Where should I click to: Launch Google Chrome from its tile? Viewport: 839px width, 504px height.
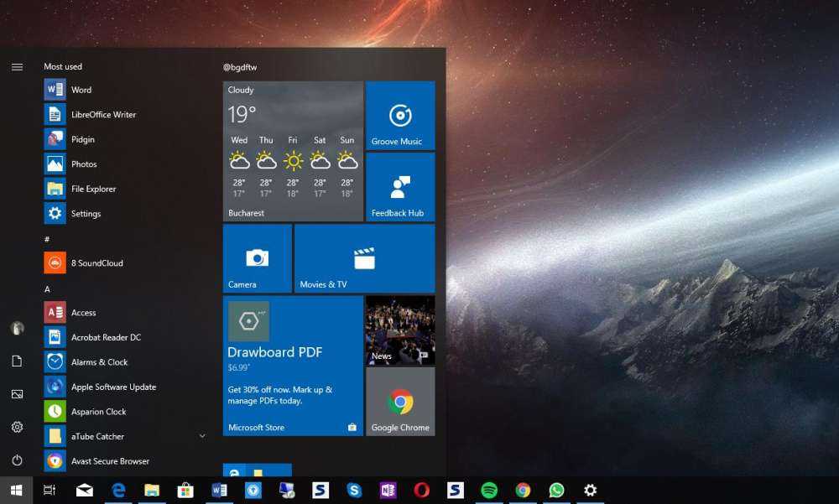[400, 401]
